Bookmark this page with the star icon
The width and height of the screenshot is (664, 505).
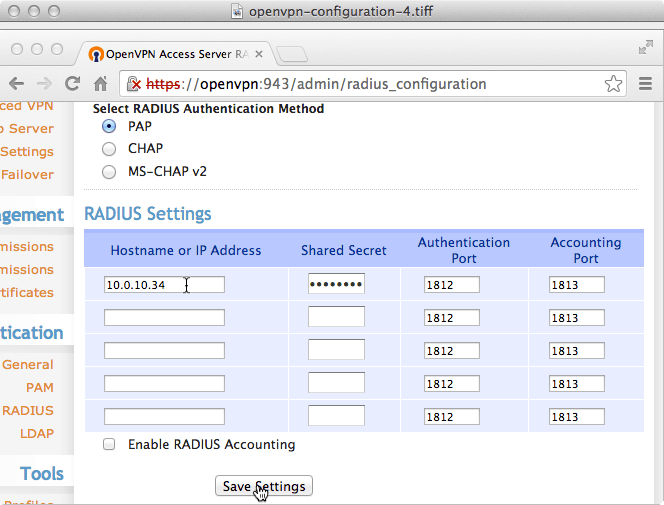point(613,84)
